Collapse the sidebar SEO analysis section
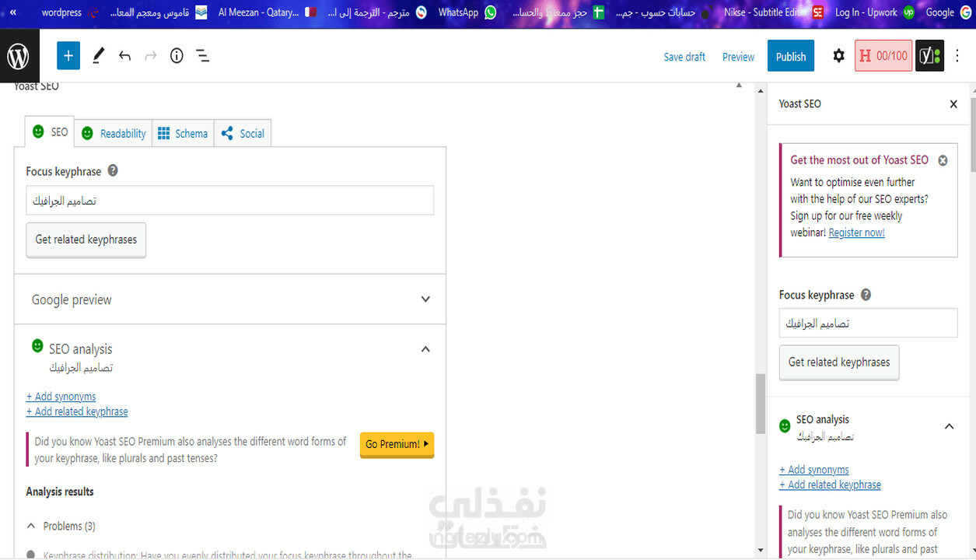The width and height of the screenshot is (976, 560). (x=949, y=426)
